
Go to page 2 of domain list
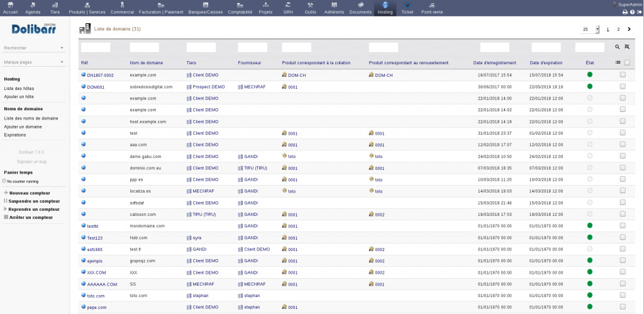pyautogui.click(x=618, y=30)
